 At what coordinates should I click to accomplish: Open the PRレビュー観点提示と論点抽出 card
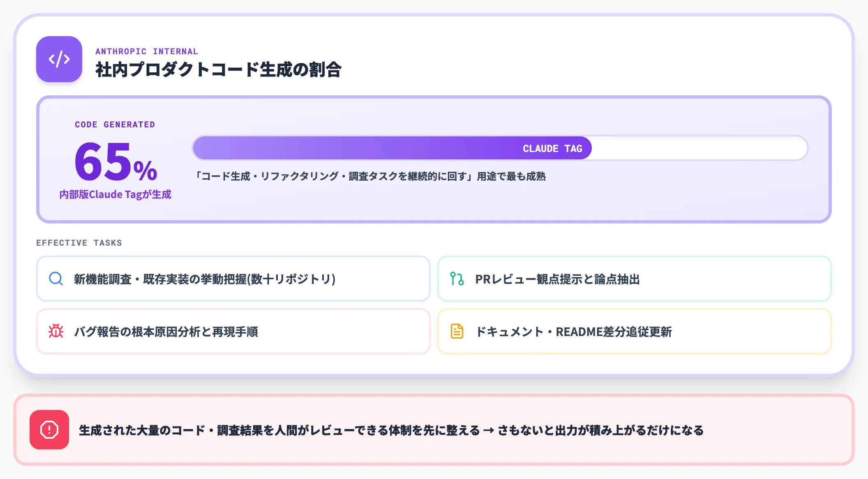point(634,279)
